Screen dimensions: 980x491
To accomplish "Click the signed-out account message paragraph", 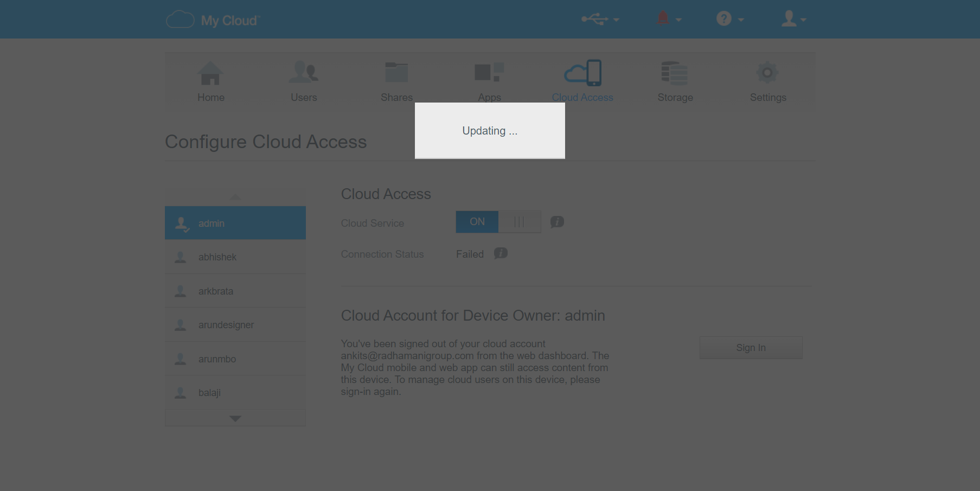I will point(475,367).
